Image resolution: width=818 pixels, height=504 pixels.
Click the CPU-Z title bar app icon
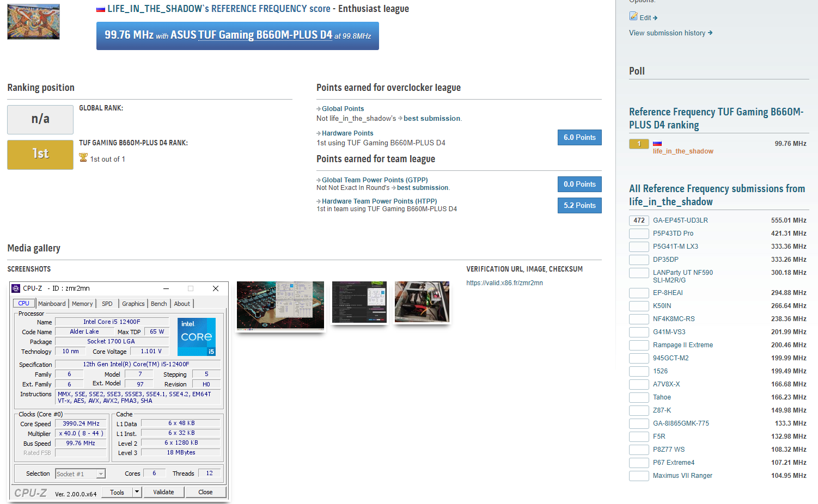[x=16, y=288]
